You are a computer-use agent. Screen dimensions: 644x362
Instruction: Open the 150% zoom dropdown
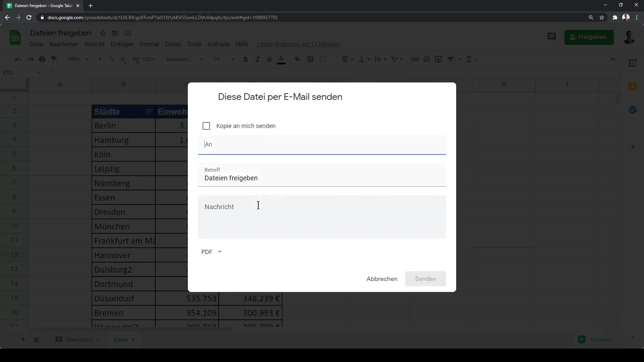pos(78,59)
